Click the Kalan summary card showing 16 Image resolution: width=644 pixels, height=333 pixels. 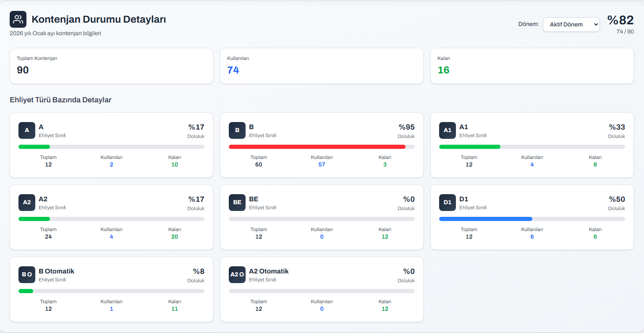[x=532, y=66]
